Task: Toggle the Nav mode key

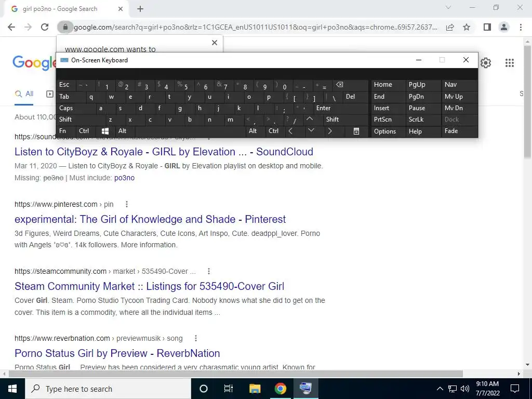Action: (x=459, y=85)
